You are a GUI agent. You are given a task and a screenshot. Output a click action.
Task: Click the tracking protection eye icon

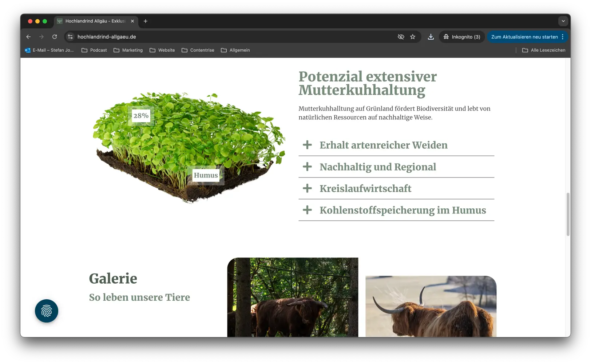[x=401, y=37]
